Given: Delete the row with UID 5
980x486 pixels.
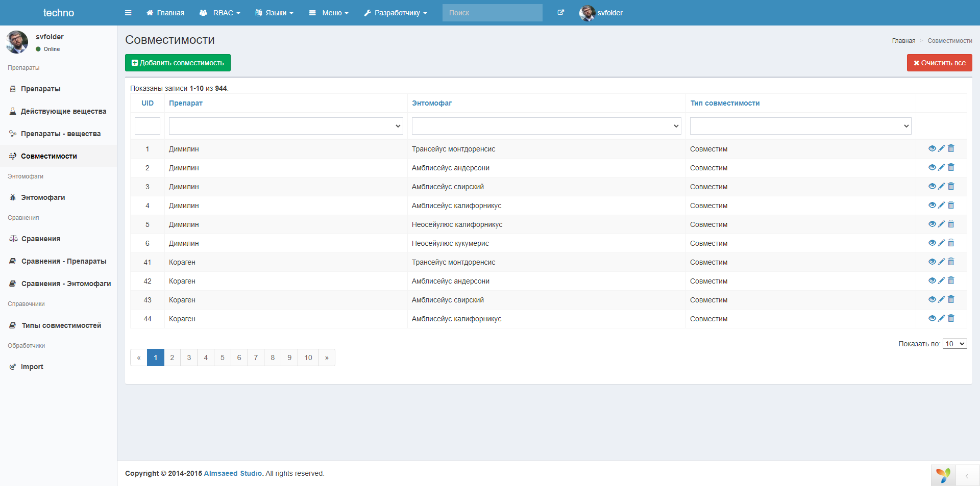Looking at the screenshot, I should 951,224.
